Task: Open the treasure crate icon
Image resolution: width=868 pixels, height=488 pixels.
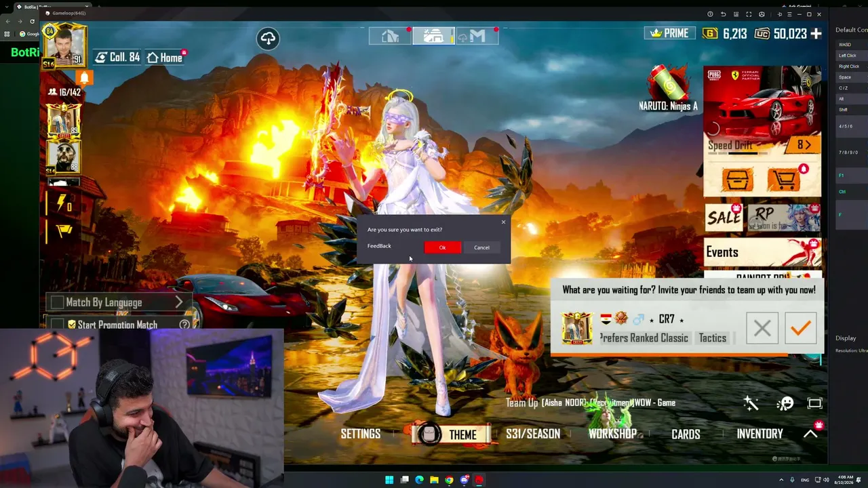Action: tap(737, 180)
